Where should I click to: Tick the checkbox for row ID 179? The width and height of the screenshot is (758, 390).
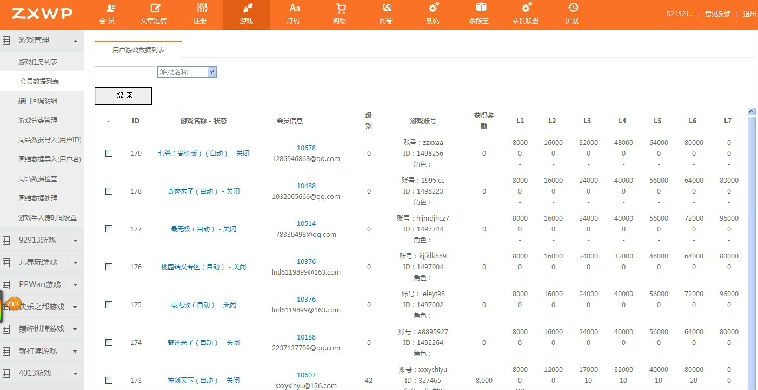pos(108,153)
